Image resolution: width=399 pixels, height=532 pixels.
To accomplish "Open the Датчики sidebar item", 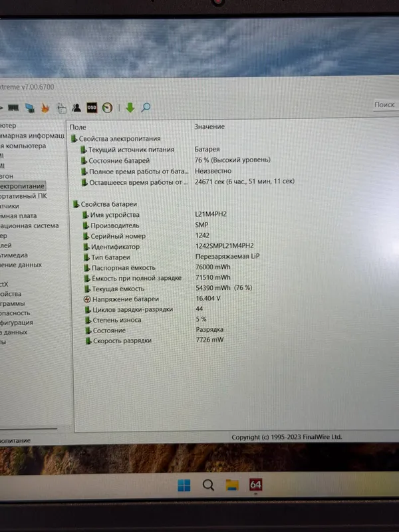I will click(9, 206).
